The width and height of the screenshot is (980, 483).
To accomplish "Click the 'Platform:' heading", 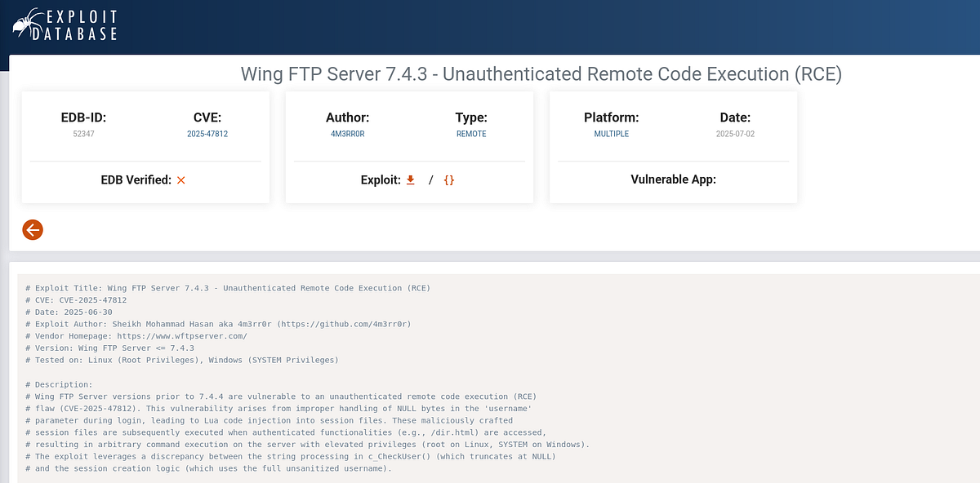I will point(612,117).
